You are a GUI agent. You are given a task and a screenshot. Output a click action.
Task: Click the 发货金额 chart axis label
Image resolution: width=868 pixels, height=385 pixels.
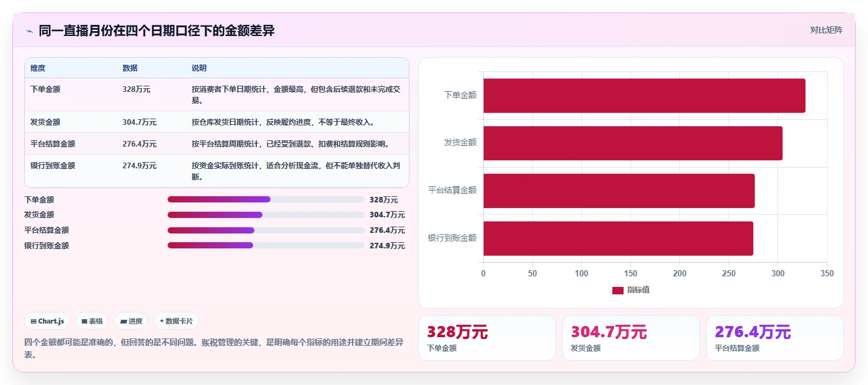coord(460,143)
